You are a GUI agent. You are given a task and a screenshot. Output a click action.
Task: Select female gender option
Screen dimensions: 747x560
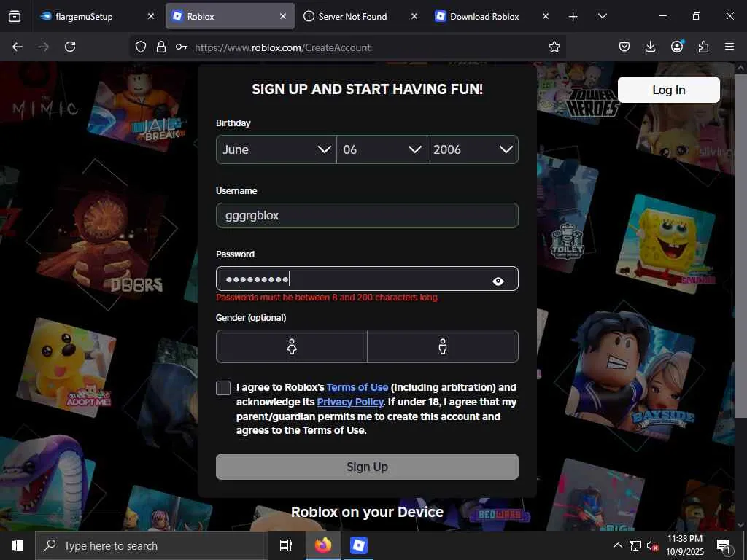tap(292, 346)
